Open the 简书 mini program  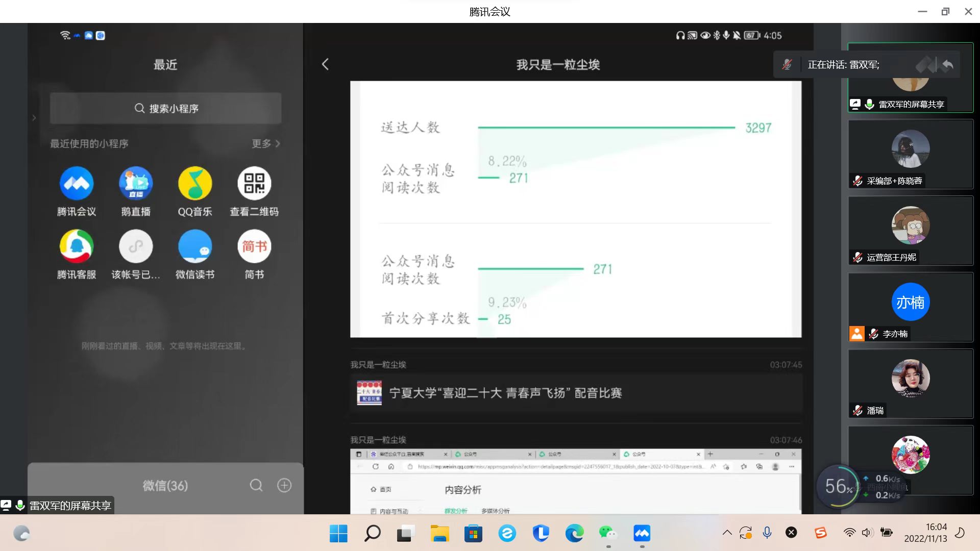tap(254, 247)
